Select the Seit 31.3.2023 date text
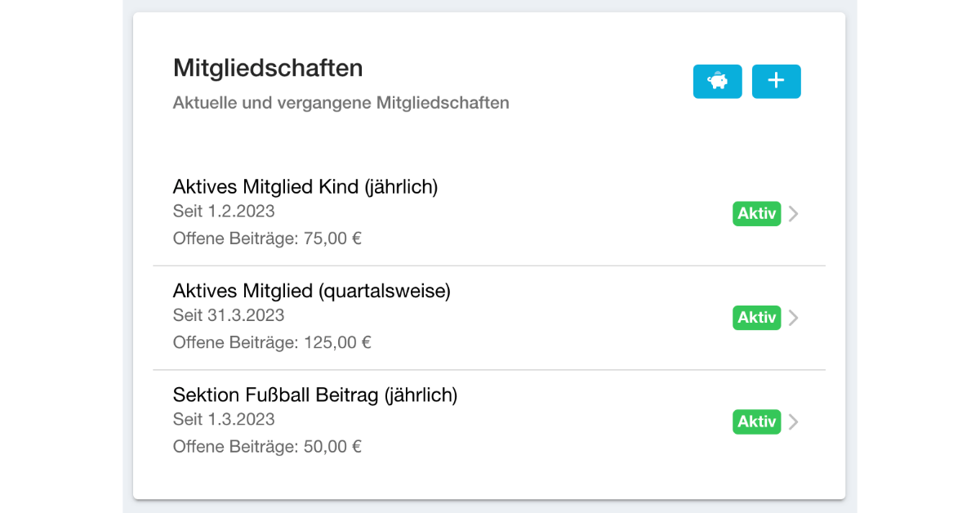 pos(229,315)
